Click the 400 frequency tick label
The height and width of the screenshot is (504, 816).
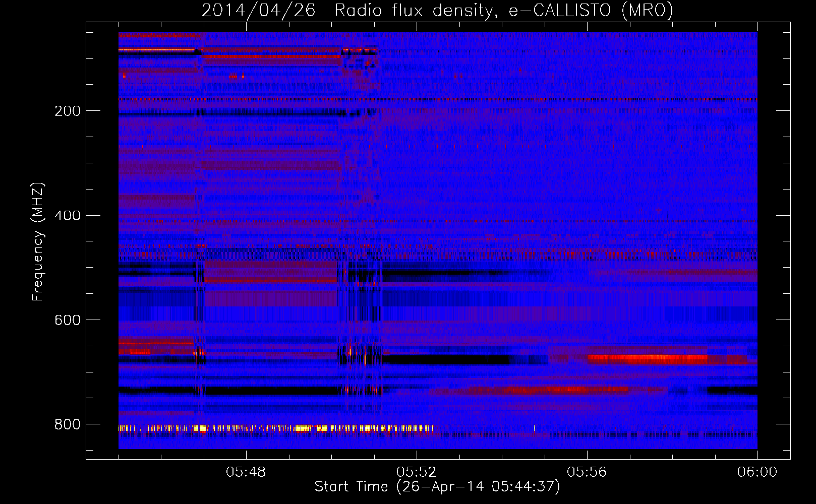(68, 216)
